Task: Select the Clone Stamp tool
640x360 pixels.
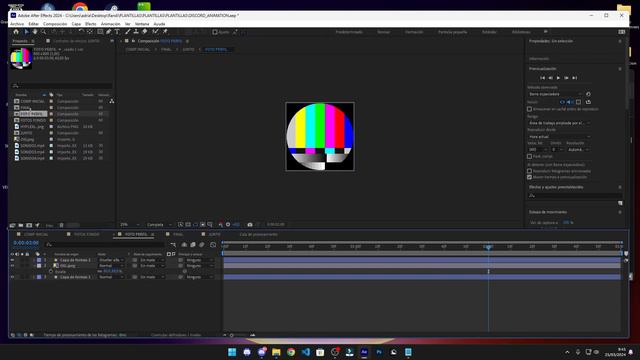Action: (x=136, y=31)
